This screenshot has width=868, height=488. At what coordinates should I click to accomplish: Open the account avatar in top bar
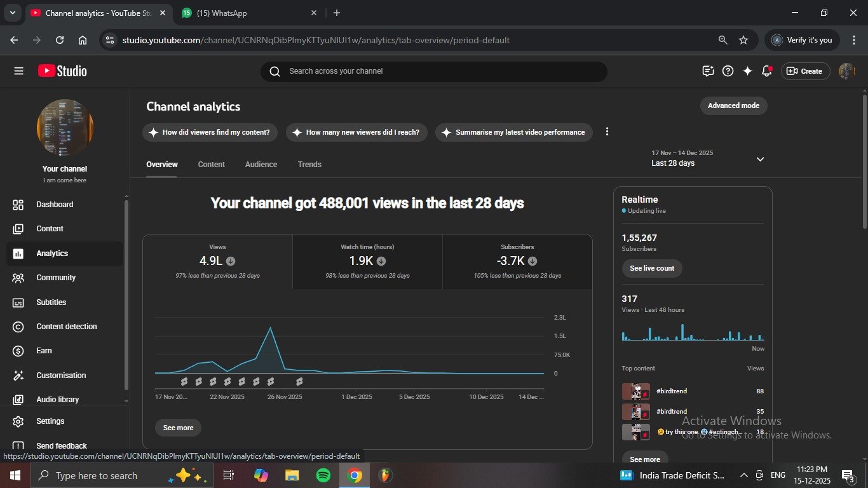click(x=846, y=71)
